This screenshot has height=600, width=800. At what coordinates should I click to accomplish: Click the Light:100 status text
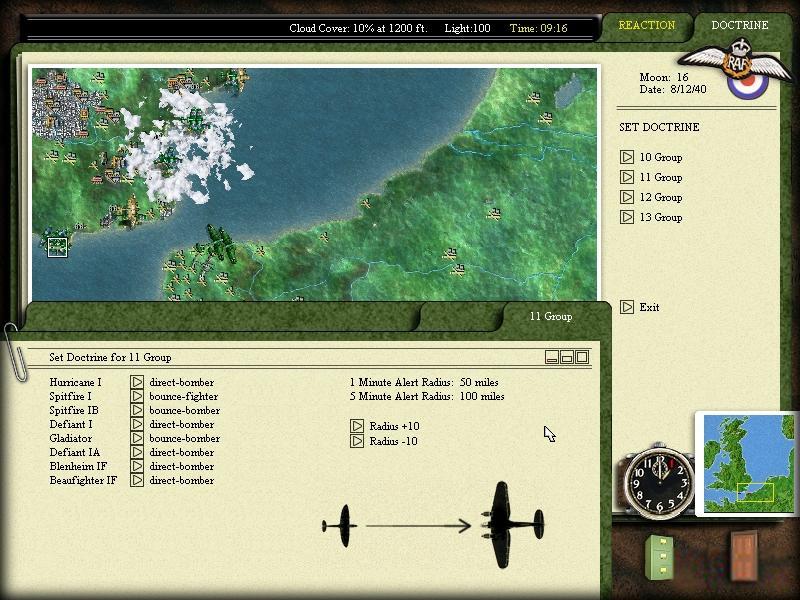(467, 29)
